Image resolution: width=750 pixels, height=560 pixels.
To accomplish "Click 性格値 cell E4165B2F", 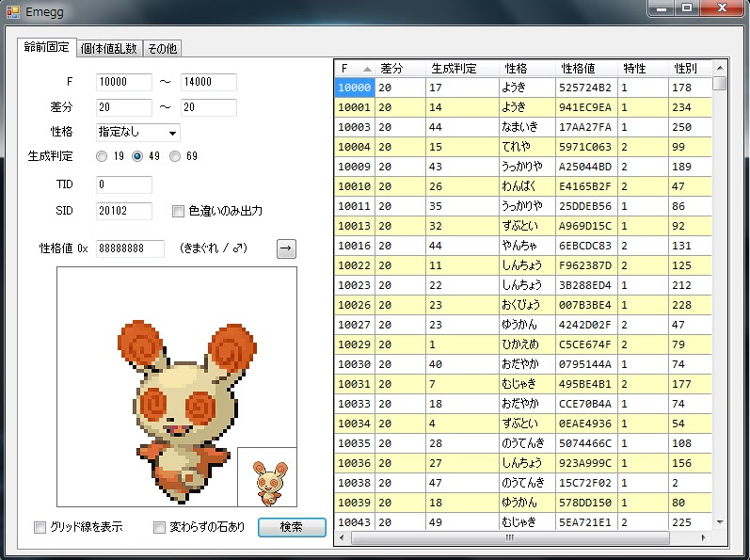I will coord(587,186).
